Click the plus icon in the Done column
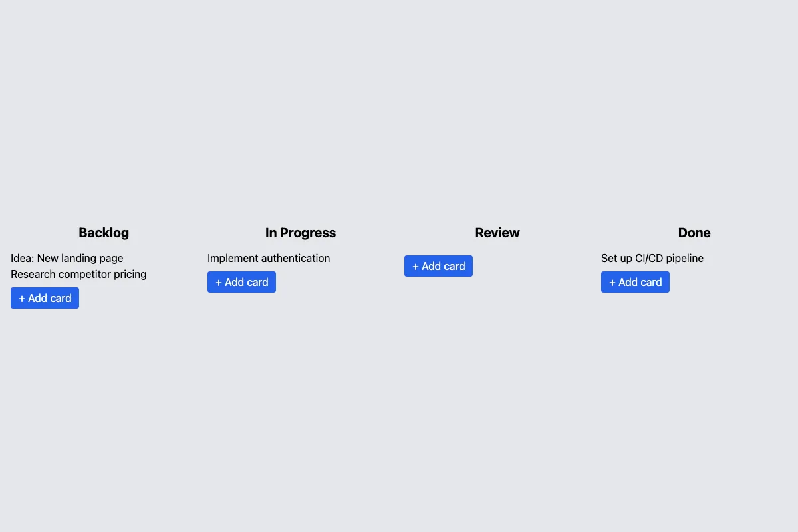 click(x=612, y=283)
